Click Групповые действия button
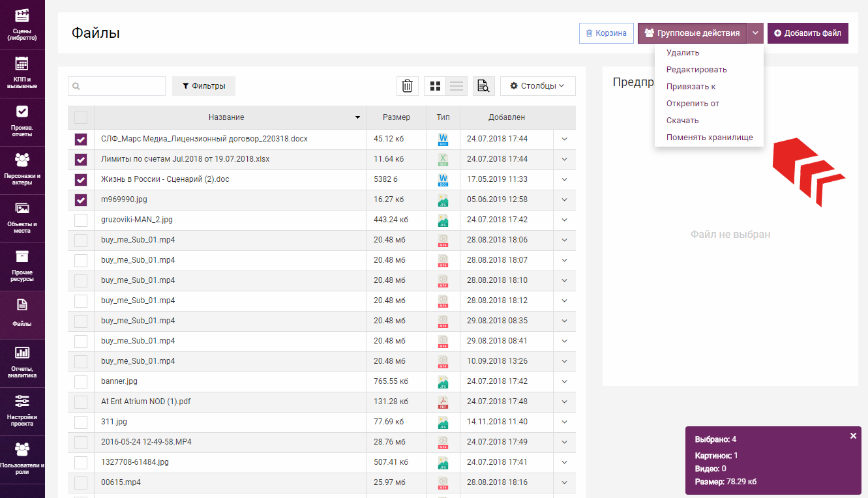The height and width of the screenshot is (498, 868). click(x=693, y=33)
